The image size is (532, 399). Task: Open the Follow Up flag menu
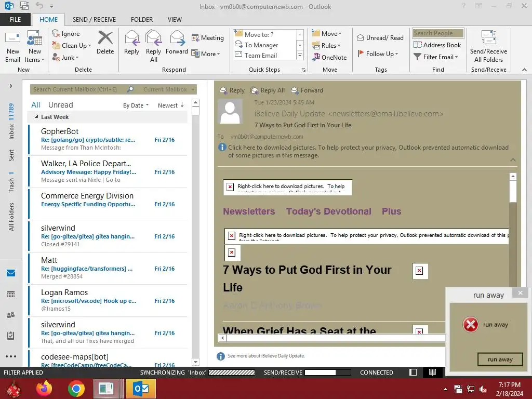click(x=378, y=54)
